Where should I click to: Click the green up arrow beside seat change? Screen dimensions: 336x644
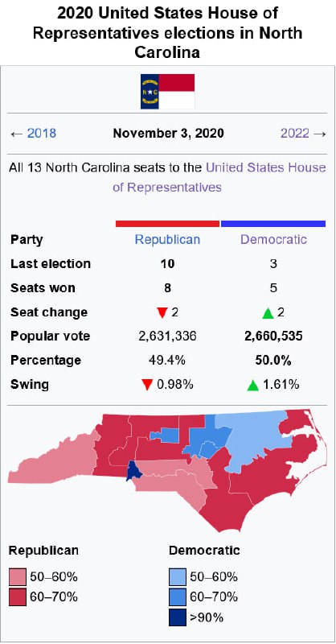pos(268,313)
